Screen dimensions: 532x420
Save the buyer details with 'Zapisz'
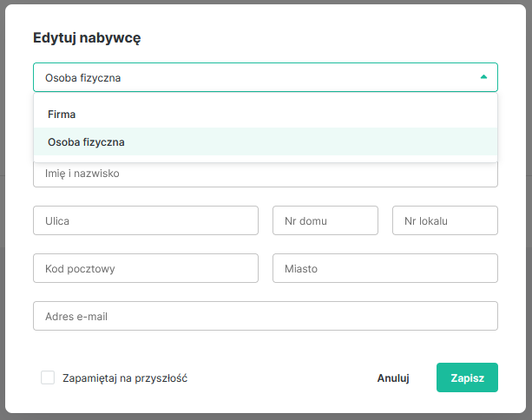(467, 377)
